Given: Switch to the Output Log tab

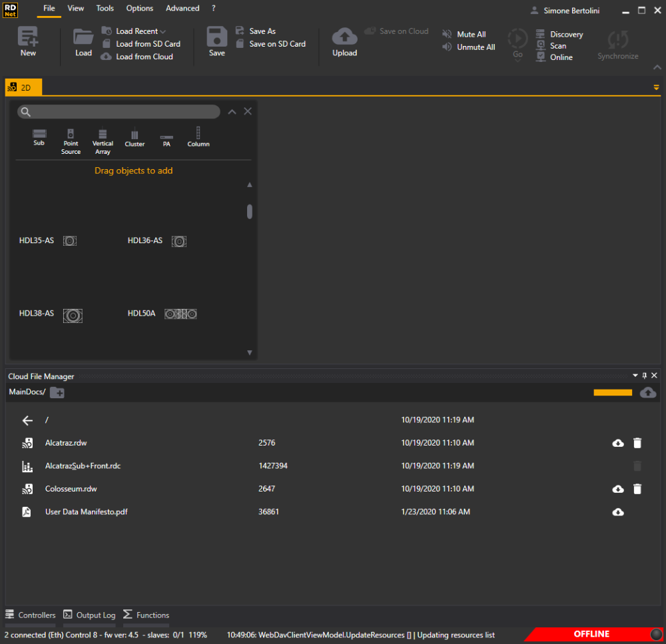Looking at the screenshot, I should [x=89, y=615].
